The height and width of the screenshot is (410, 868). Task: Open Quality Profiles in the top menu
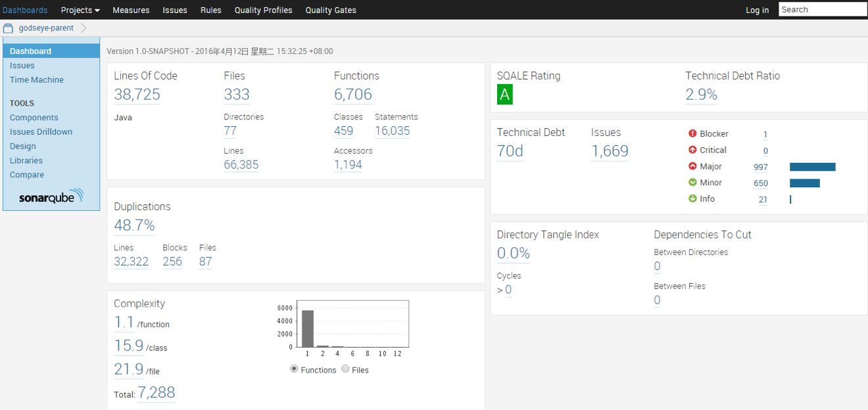(263, 10)
